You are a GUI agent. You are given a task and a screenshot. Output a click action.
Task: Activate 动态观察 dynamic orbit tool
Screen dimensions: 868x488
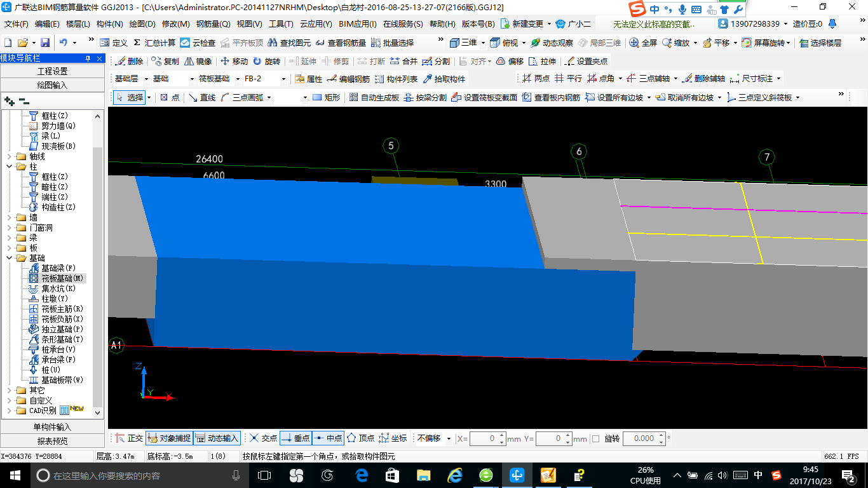552,43
